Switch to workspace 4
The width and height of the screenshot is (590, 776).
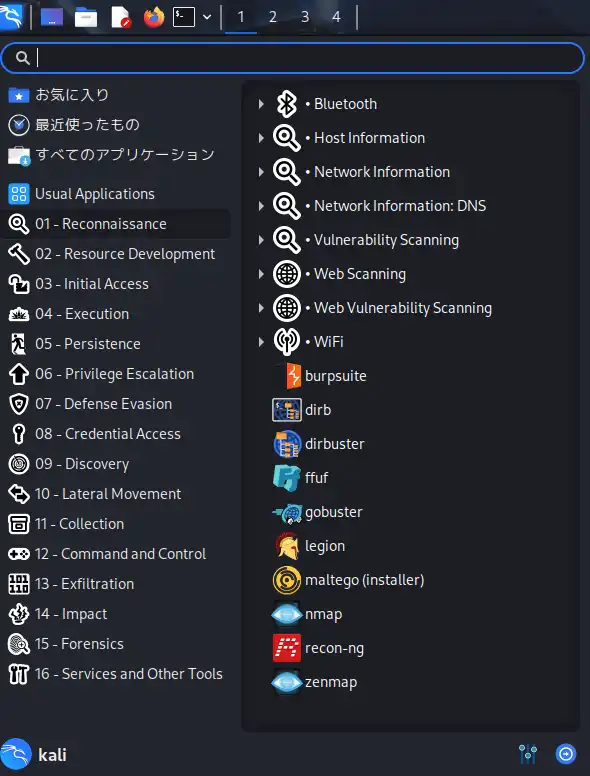(336, 17)
